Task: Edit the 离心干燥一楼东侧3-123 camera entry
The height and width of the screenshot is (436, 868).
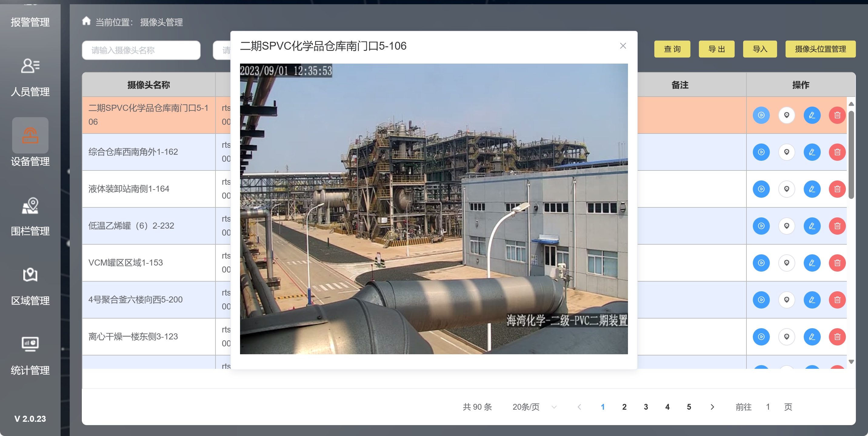Action: (811, 337)
